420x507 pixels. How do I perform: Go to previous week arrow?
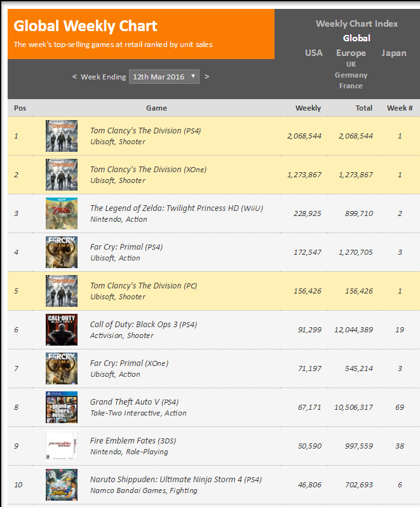tap(74, 77)
